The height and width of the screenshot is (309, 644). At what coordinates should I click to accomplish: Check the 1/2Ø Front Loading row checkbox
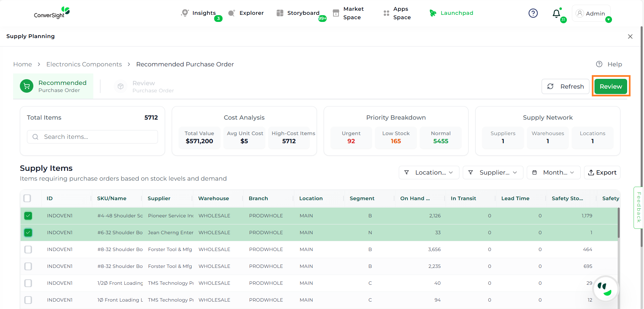point(28,283)
